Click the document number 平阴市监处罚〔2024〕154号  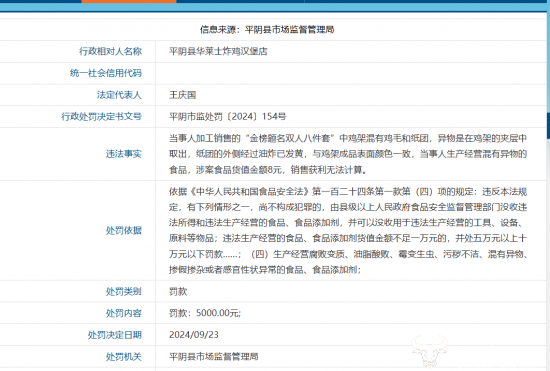coord(227,116)
